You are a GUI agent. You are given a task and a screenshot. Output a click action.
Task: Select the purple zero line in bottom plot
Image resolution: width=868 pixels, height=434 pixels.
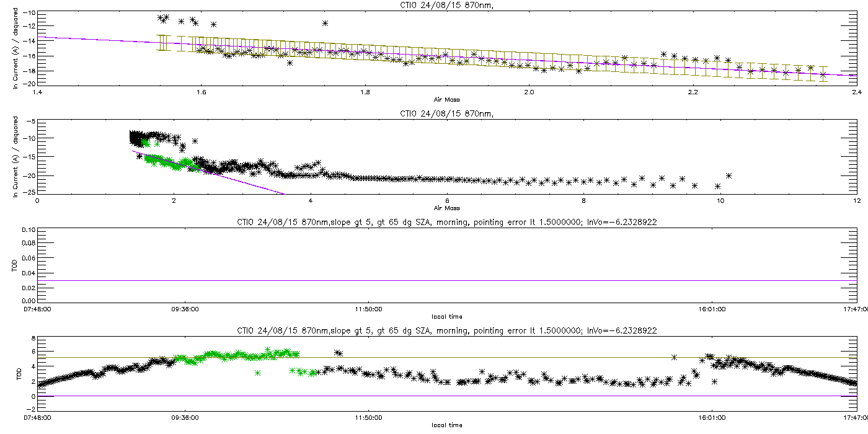tap(446, 396)
